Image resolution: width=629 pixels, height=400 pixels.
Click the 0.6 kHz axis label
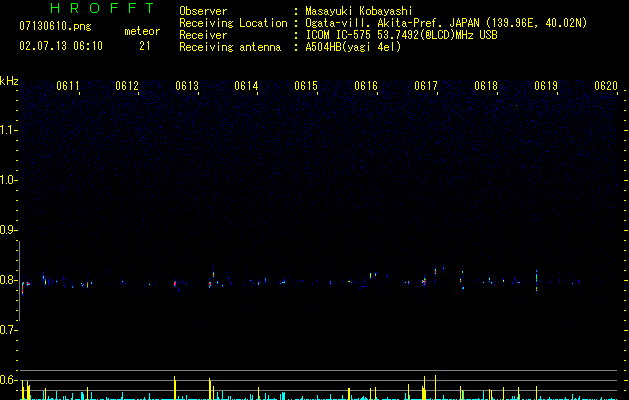point(8,380)
